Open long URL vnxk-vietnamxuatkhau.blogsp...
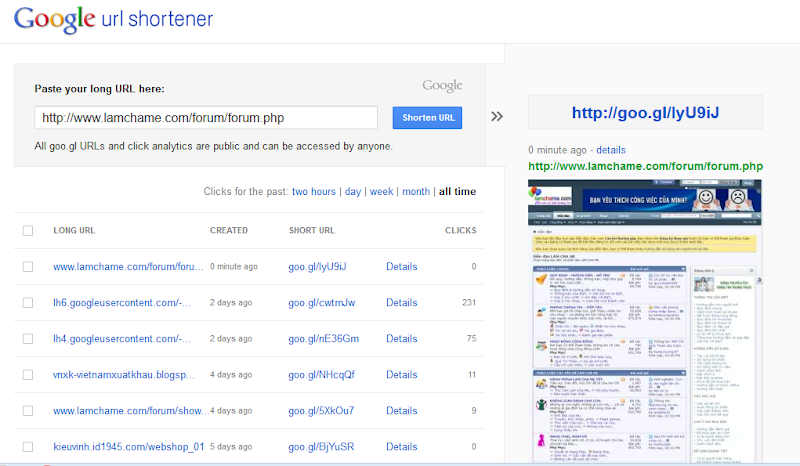The height and width of the screenshot is (466, 800). tap(124, 375)
